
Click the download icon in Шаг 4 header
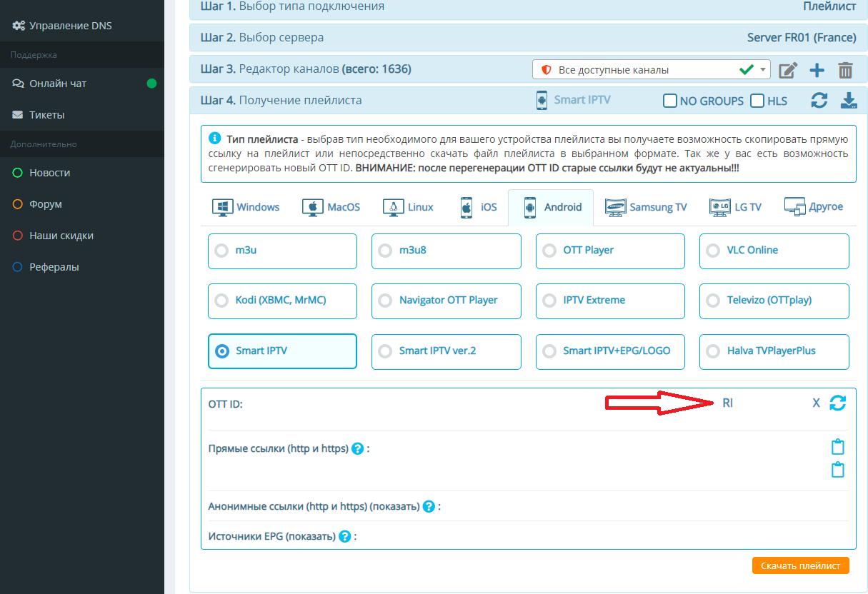tap(849, 101)
